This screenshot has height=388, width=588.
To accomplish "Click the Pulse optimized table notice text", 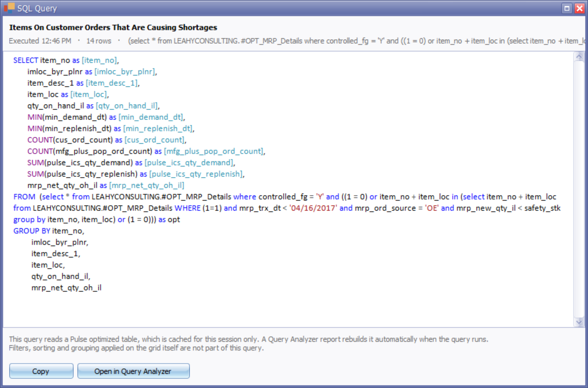I will (x=249, y=339).
